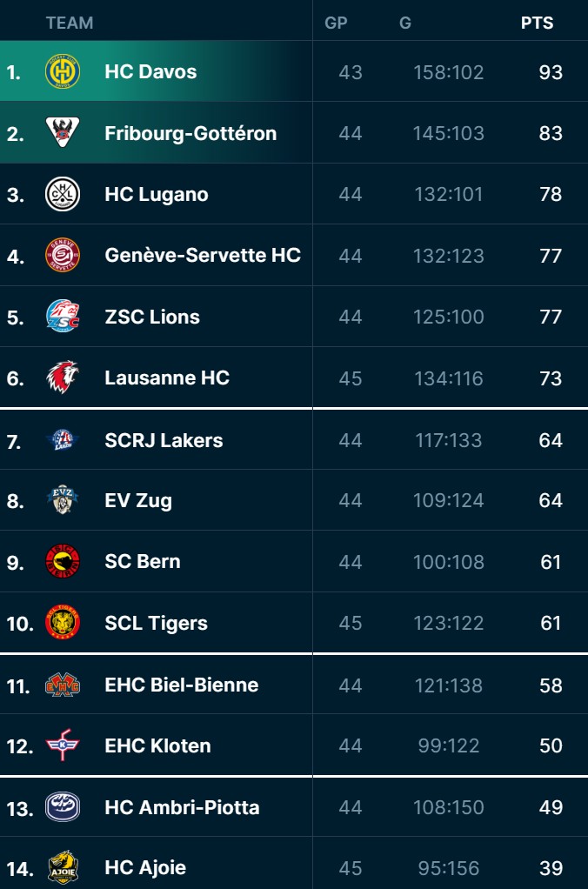Open the EHC Kloten team link
Viewport: 588px width, 889px height.
(x=157, y=745)
